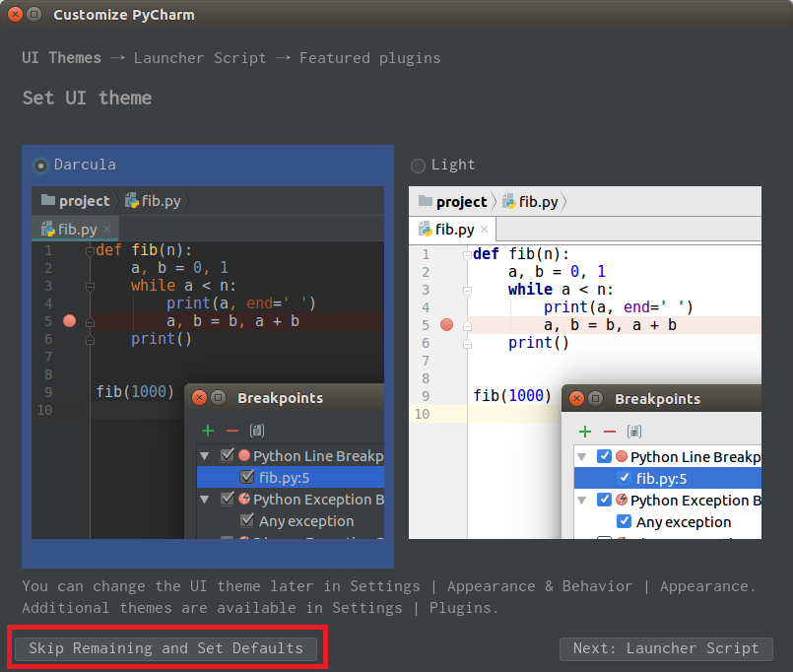
Task: Collapse Python Line Breakpoint node in Light preview
Action: point(581,457)
